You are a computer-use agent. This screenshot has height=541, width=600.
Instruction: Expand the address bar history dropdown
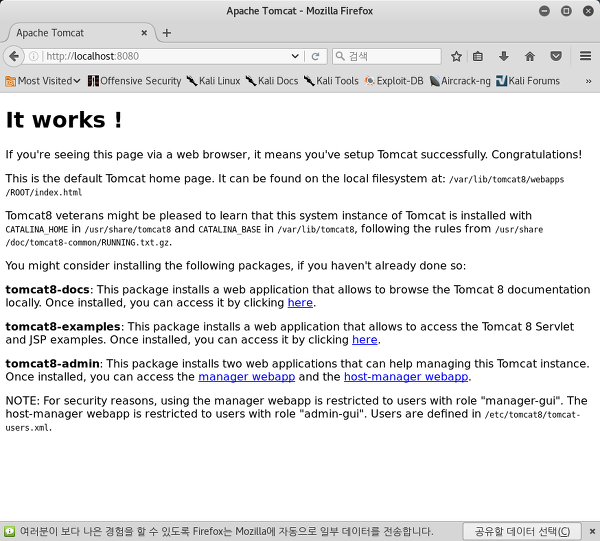pyautogui.click(x=295, y=56)
